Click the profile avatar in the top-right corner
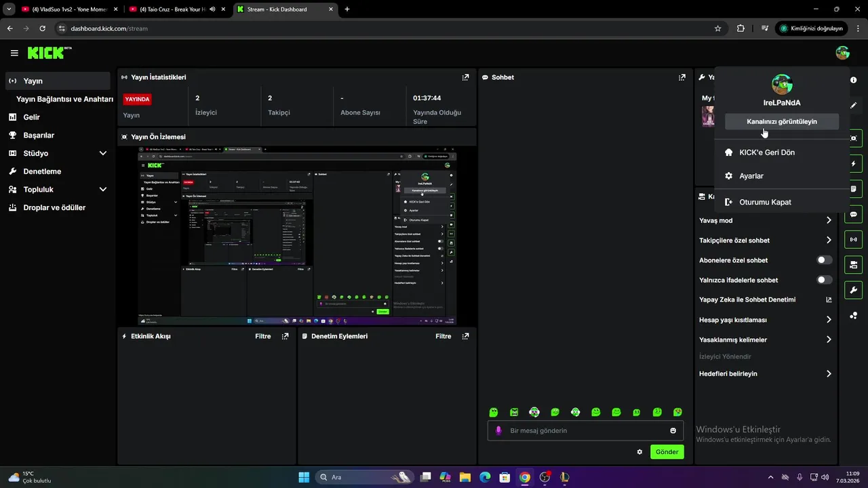Screen dimensions: 868x488 843,53
